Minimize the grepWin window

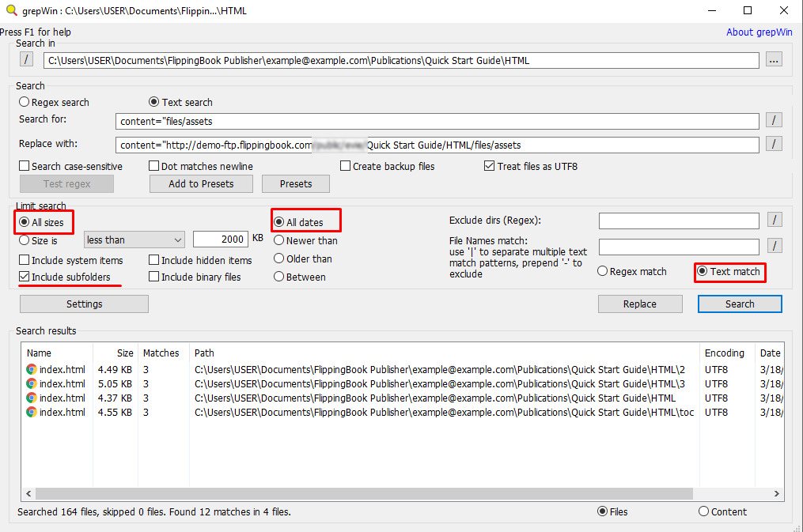coord(711,11)
